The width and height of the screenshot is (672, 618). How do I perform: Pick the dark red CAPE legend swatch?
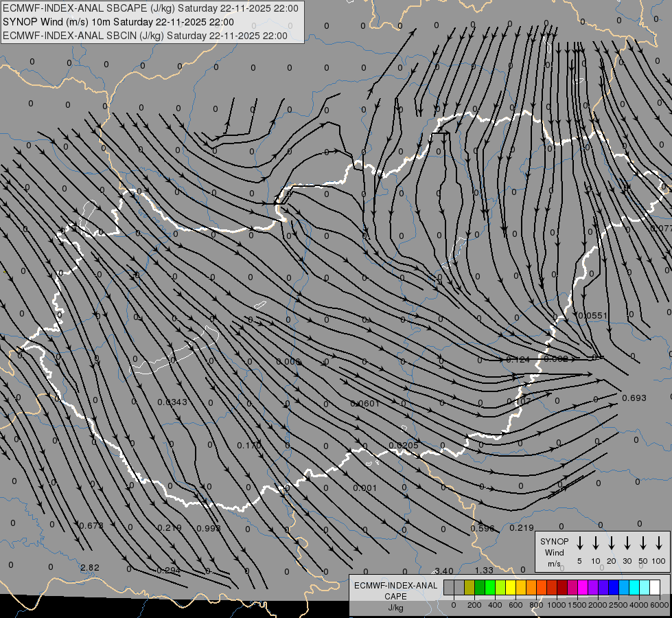tap(562, 588)
